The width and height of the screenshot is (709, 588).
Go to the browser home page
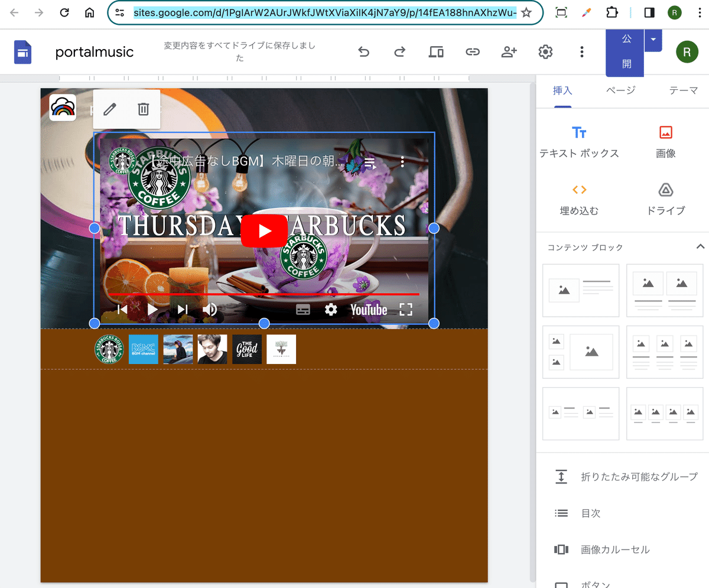click(x=90, y=12)
